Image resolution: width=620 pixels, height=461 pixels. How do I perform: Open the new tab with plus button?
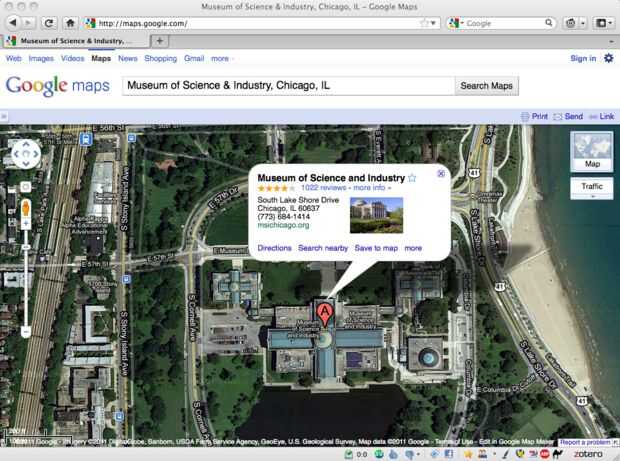(160, 40)
